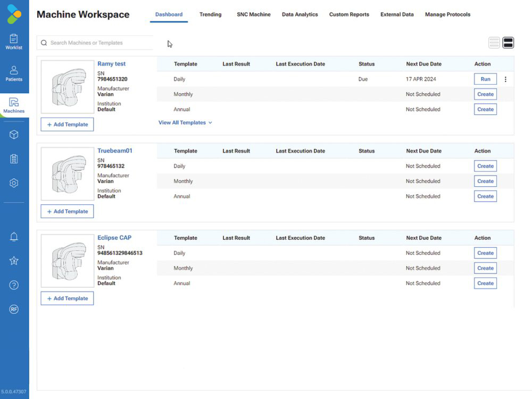Image resolution: width=532 pixels, height=399 pixels.
Task: Select the Machines sidebar icon
Action: click(x=14, y=105)
